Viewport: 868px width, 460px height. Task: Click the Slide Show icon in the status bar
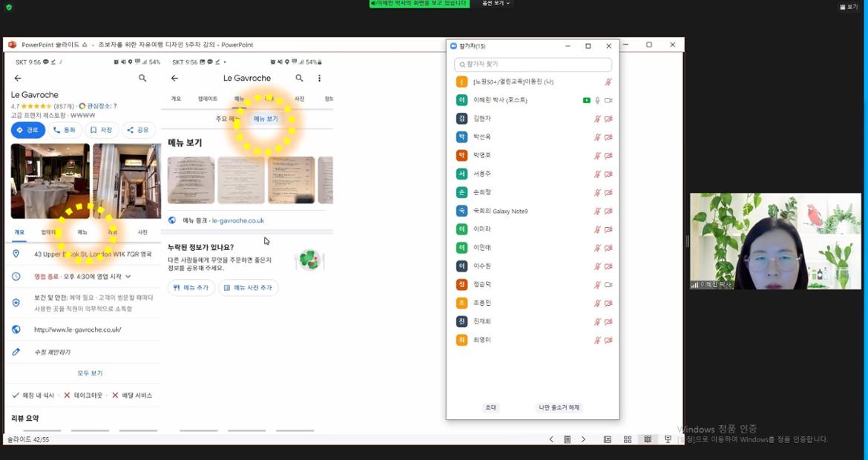point(668,439)
